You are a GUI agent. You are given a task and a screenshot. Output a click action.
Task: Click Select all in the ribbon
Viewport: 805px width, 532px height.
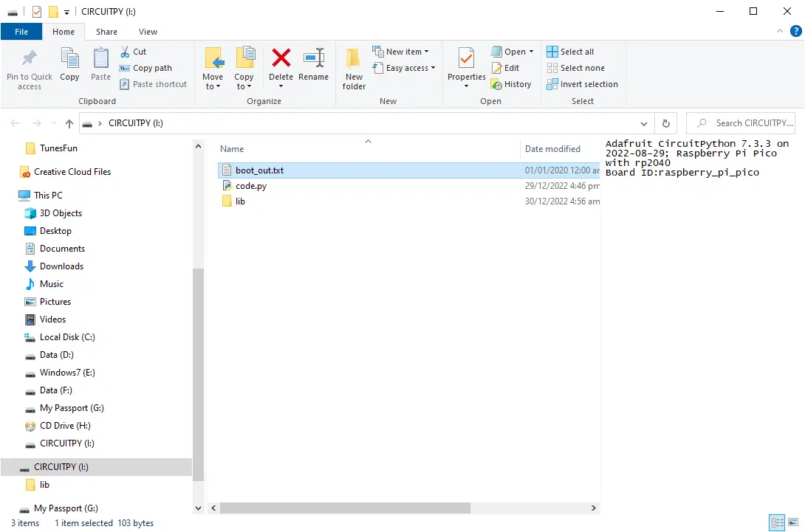(x=570, y=52)
